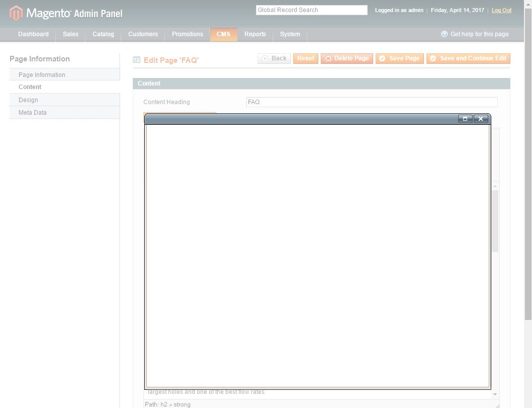532x408 pixels.
Task: Open the System menu
Action: pyautogui.click(x=290, y=34)
